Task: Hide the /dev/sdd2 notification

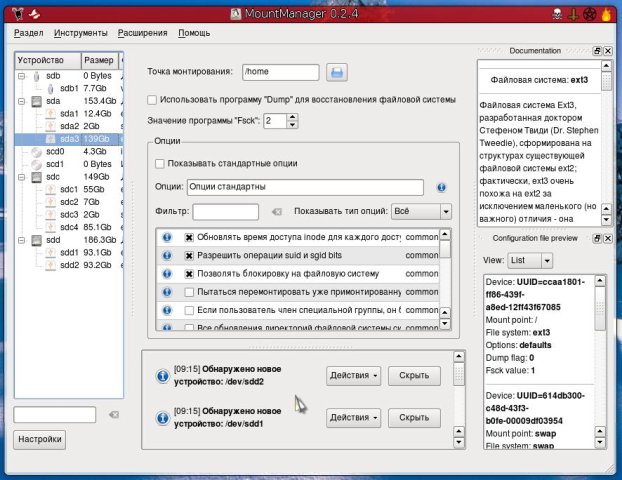Action: click(414, 375)
